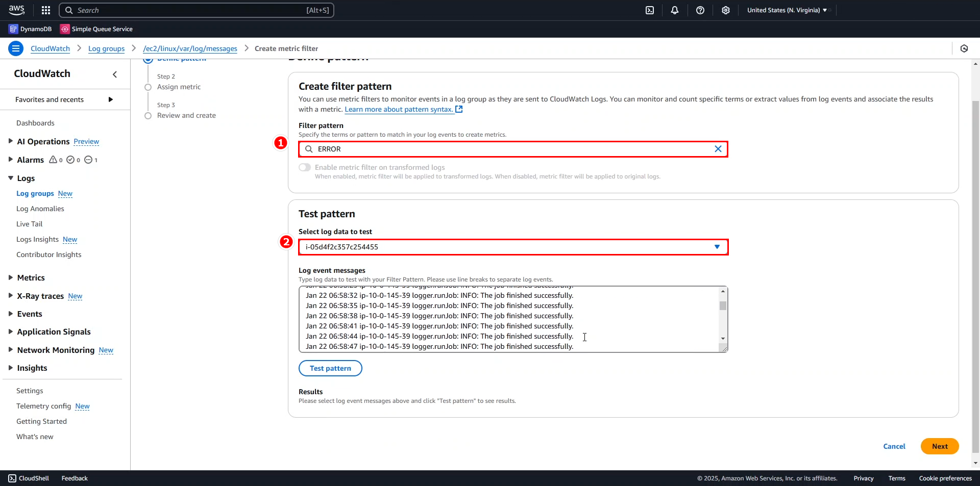Clear the ERROR filter pattern with the X icon
The width and height of the screenshot is (980, 486).
(x=718, y=149)
